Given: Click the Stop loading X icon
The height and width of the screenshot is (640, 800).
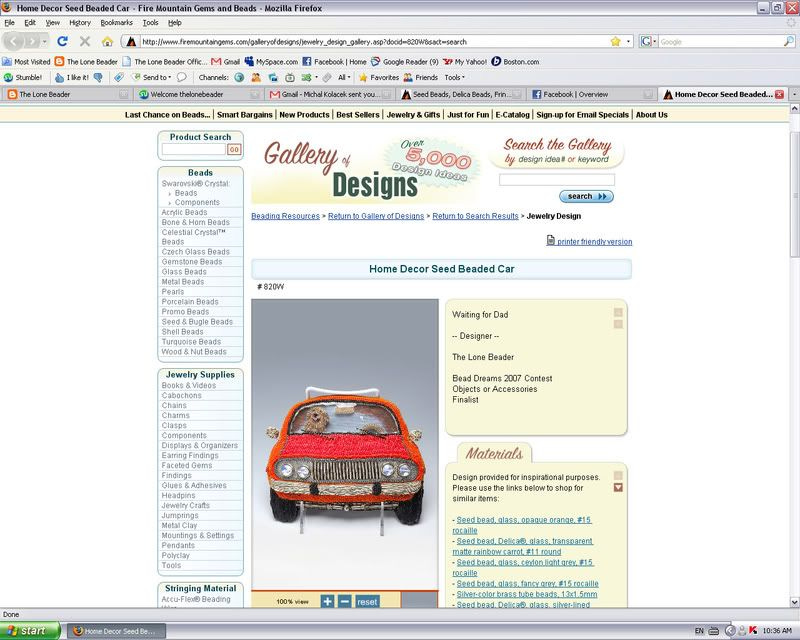Looking at the screenshot, I should coord(85,41).
